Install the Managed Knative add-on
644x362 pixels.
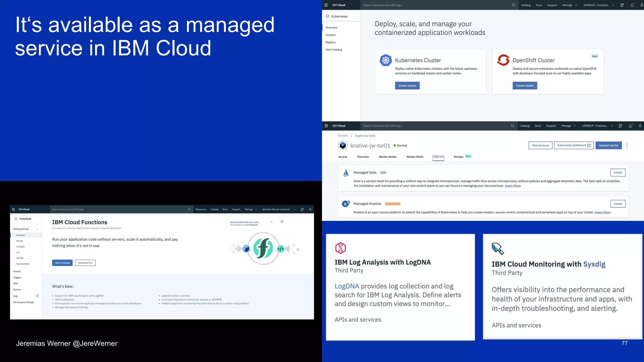pos(618,204)
